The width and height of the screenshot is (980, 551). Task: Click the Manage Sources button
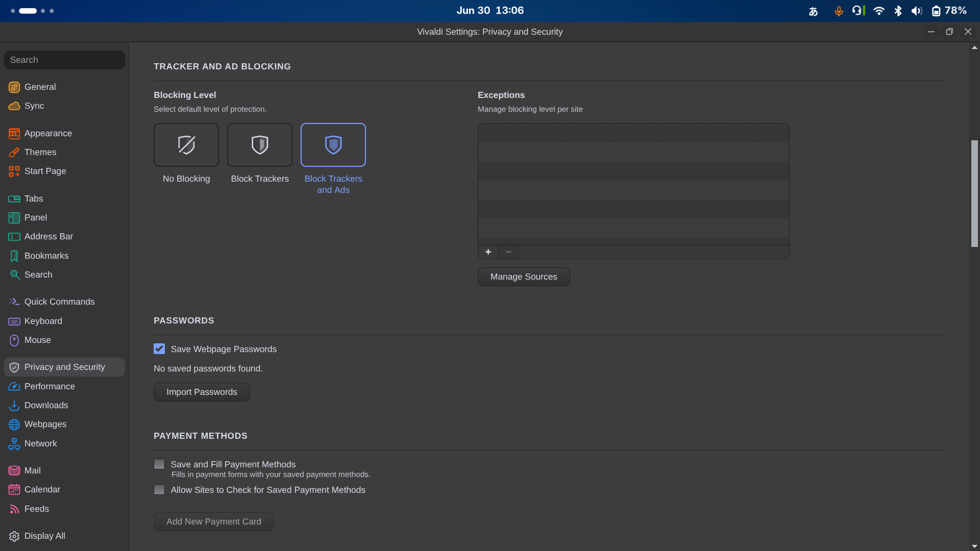(x=524, y=277)
